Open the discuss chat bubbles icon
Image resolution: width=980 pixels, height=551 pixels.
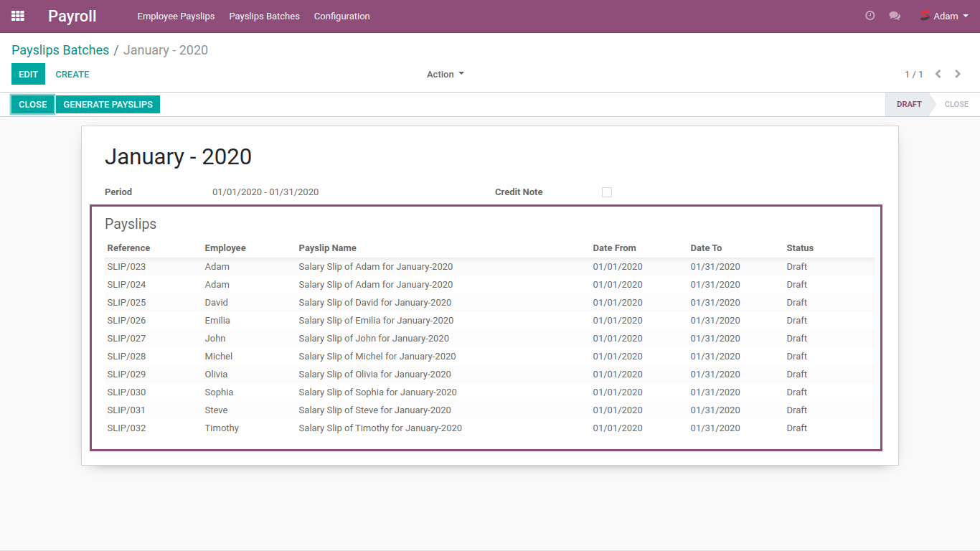(x=895, y=16)
